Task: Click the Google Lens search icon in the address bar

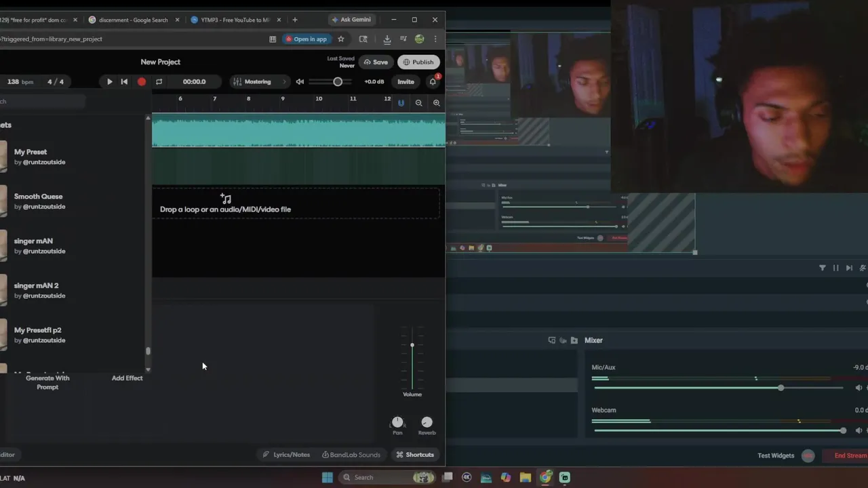Action: tap(363, 39)
